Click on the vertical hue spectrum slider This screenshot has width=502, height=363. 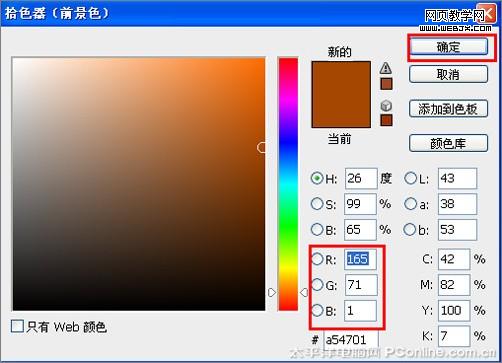(x=288, y=184)
